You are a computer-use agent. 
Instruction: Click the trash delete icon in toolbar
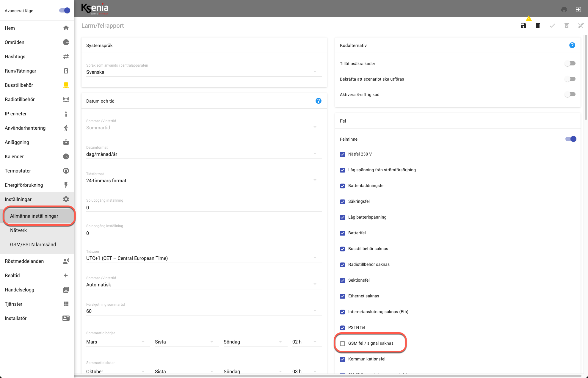coord(537,26)
